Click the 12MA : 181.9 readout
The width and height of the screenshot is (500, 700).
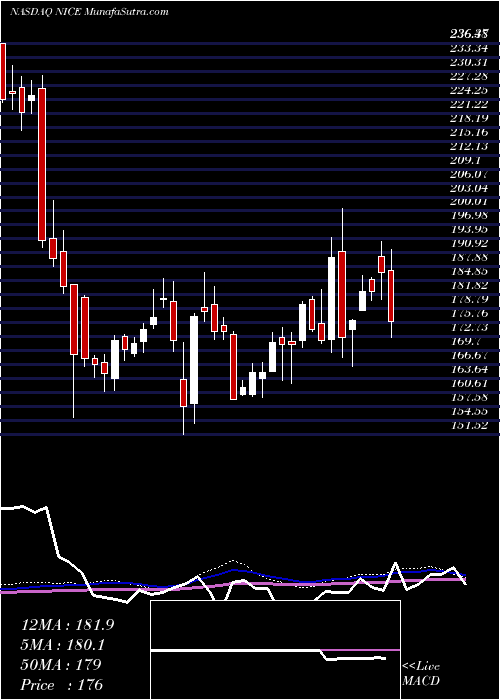click(x=67, y=625)
